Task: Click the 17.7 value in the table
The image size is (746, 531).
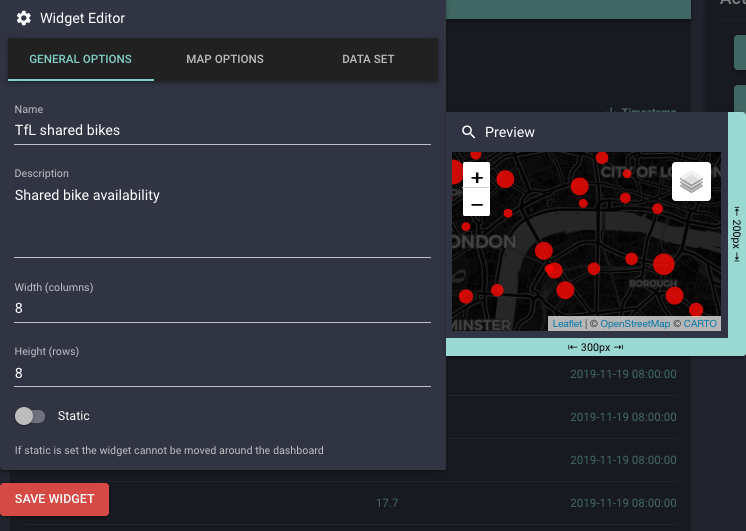Action: pyautogui.click(x=387, y=503)
